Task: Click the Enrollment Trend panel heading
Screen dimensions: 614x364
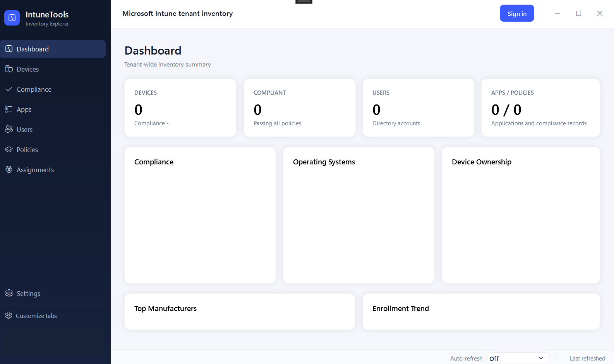Action: [401, 309]
